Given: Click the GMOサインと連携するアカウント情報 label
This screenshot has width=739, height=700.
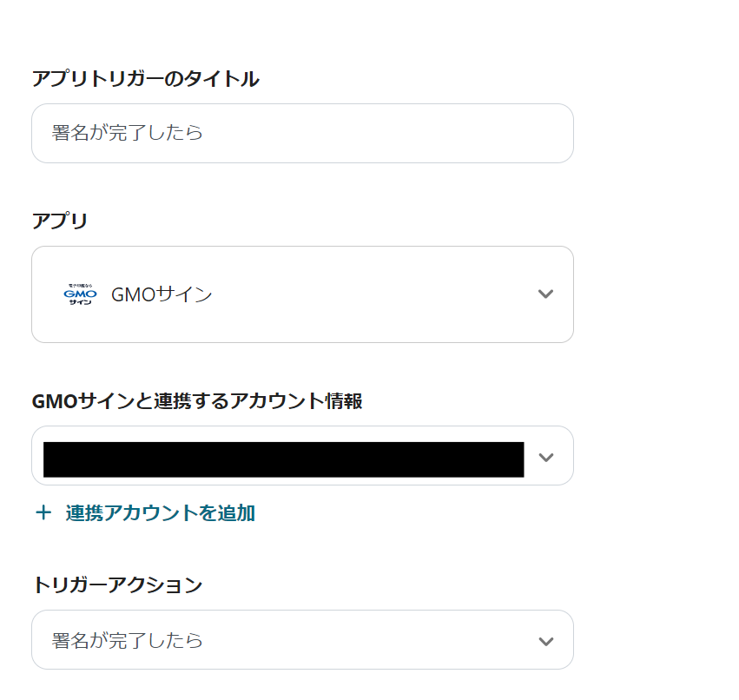Looking at the screenshot, I should pos(197,400).
